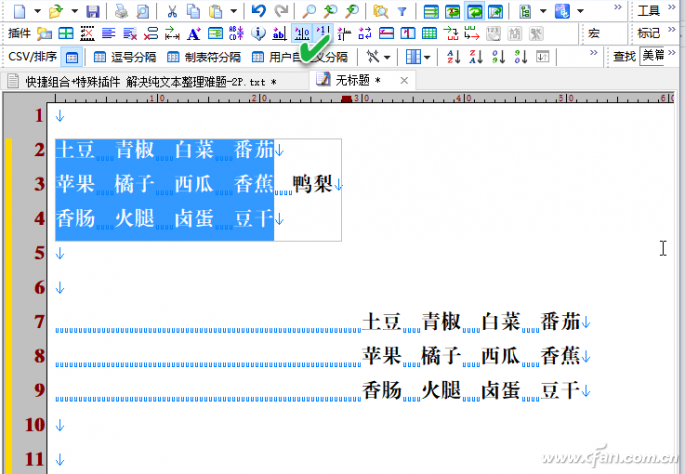Click the green table grid plugin icon
This screenshot has height=474, width=685.
66,33
